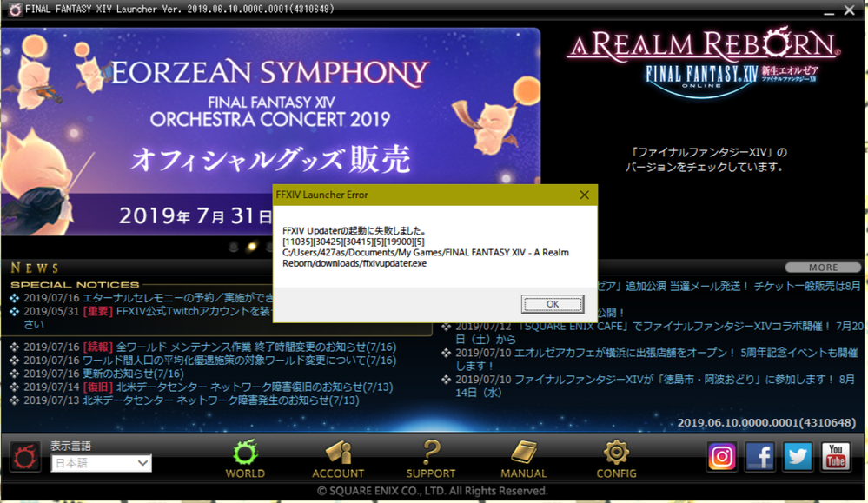Expand the 表示言語 language dropdown

(x=102, y=463)
